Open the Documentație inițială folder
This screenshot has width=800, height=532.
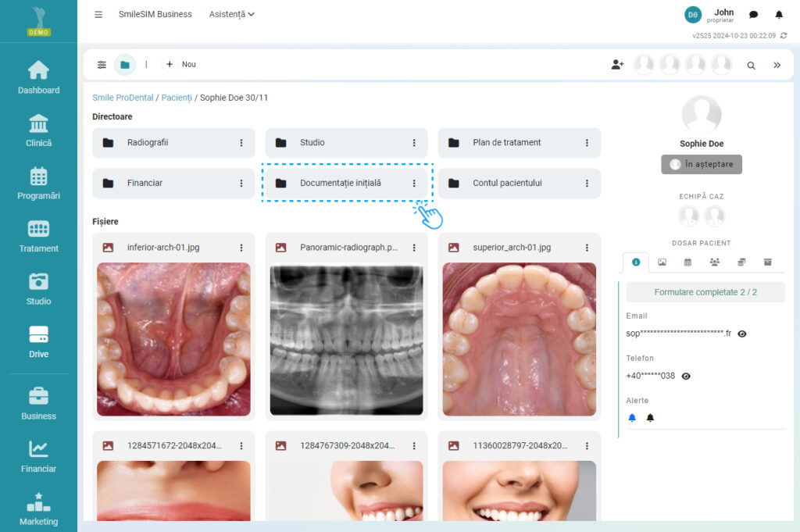(x=340, y=183)
